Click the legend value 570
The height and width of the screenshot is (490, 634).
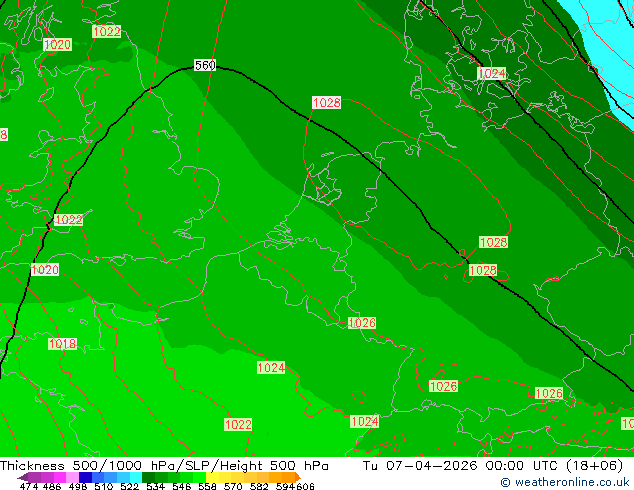click(233, 486)
